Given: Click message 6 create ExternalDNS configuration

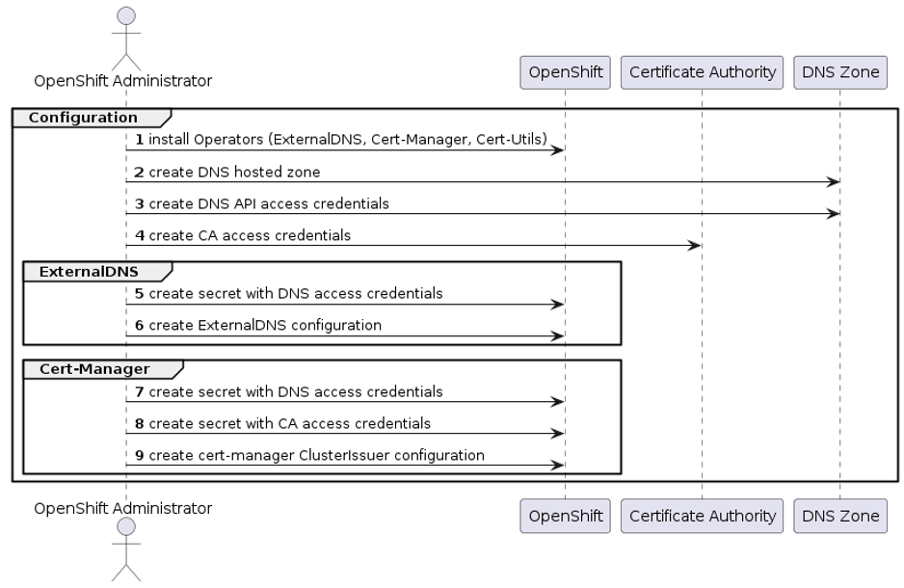Looking at the screenshot, I should [258, 325].
